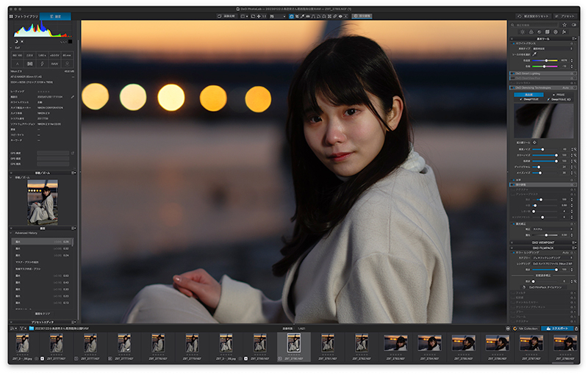Image resolution: width=588 pixels, height=374 pixels.
Task: Select the horizon tool icon
Action: [x=307, y=16]
